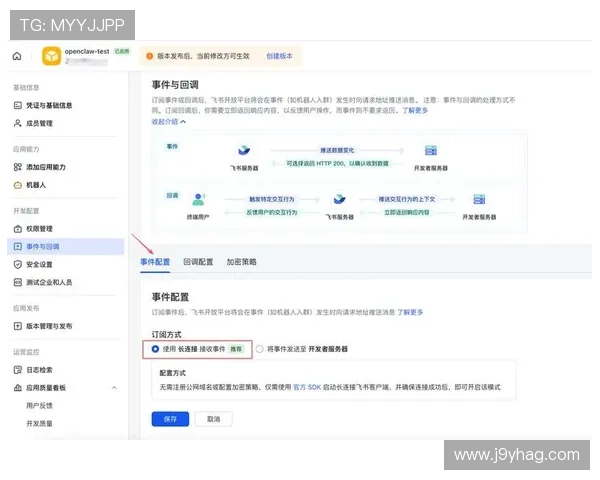
Task: Switch to 回调配置 tab
Action: pos(198,262)
